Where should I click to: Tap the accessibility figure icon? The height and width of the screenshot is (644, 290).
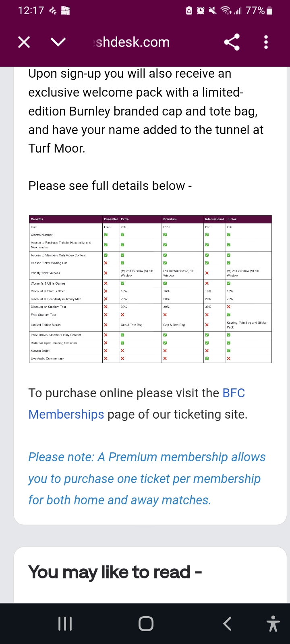click(x=273, y=624)
